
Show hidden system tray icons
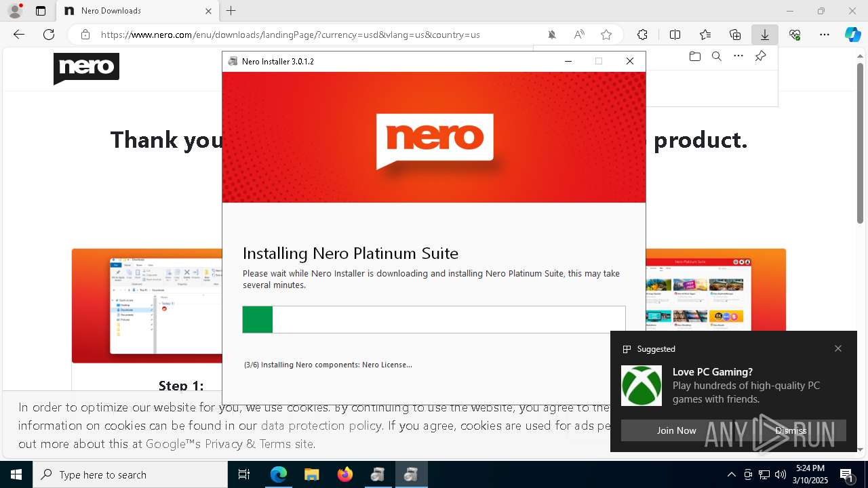pos(731,474)
